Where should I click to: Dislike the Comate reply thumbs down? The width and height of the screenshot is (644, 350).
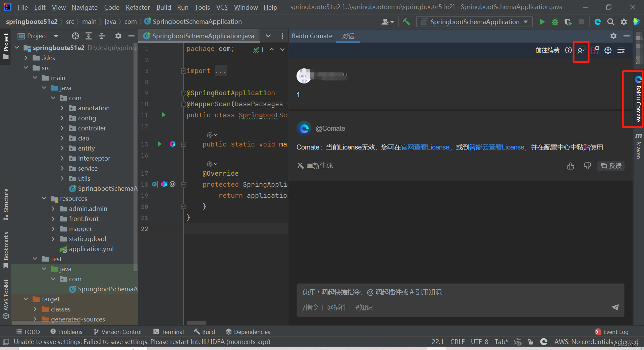coord(587,166)
